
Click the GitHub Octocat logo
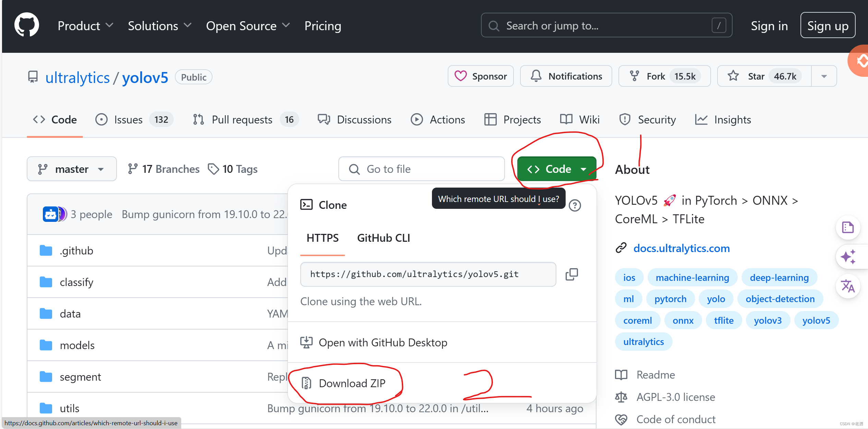pos(27,25)
